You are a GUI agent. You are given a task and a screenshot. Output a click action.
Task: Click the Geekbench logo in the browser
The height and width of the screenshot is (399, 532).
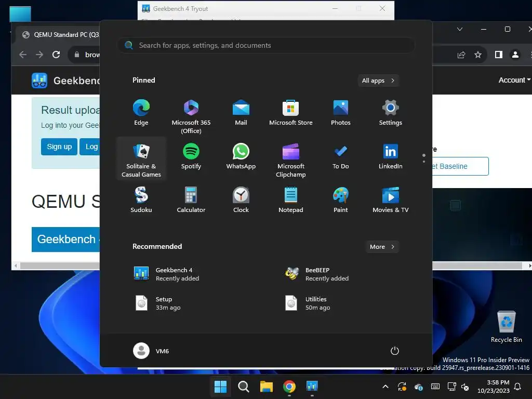click(x=39, y=81)
